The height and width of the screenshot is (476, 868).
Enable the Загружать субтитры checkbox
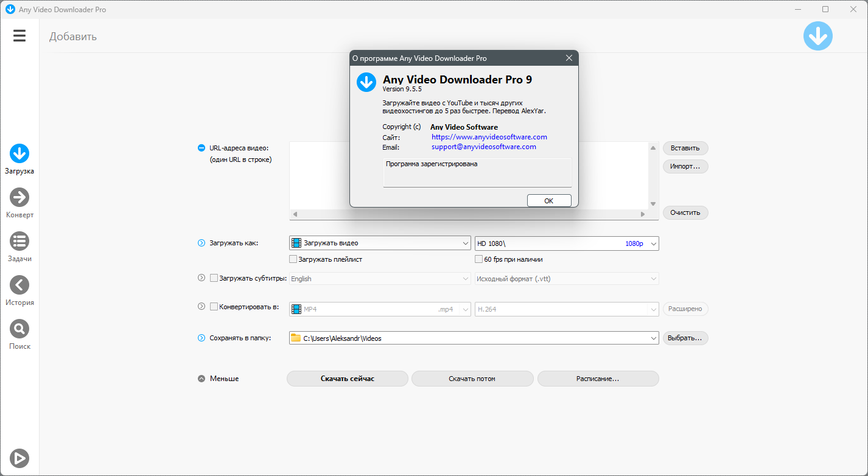coord(214,278)
